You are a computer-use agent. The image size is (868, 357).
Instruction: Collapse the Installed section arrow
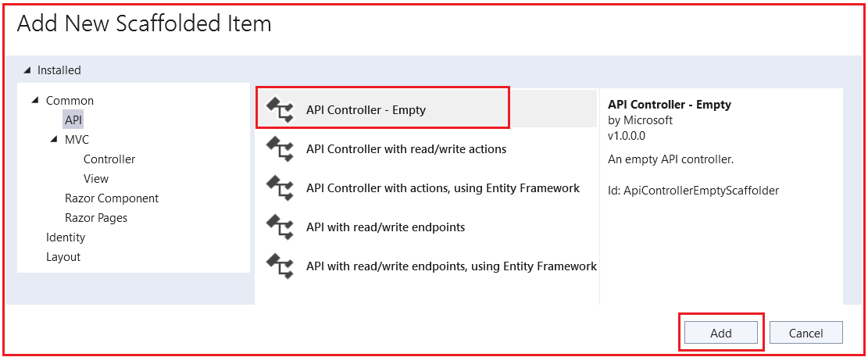(x=28, y=70)
